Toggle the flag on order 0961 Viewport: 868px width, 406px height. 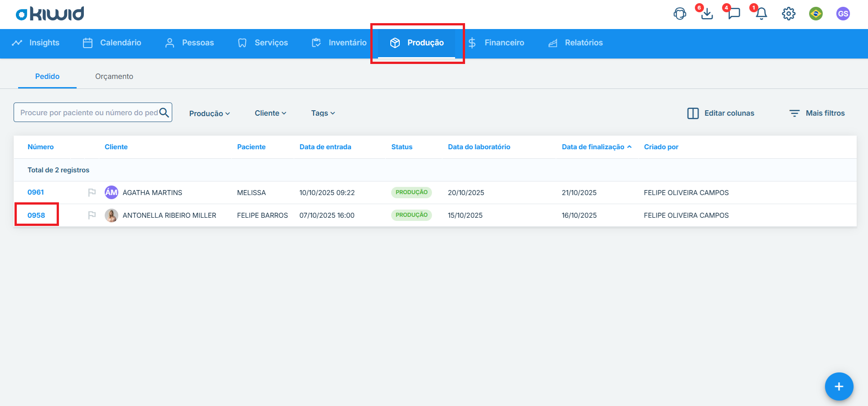click(x=92, y=192)
